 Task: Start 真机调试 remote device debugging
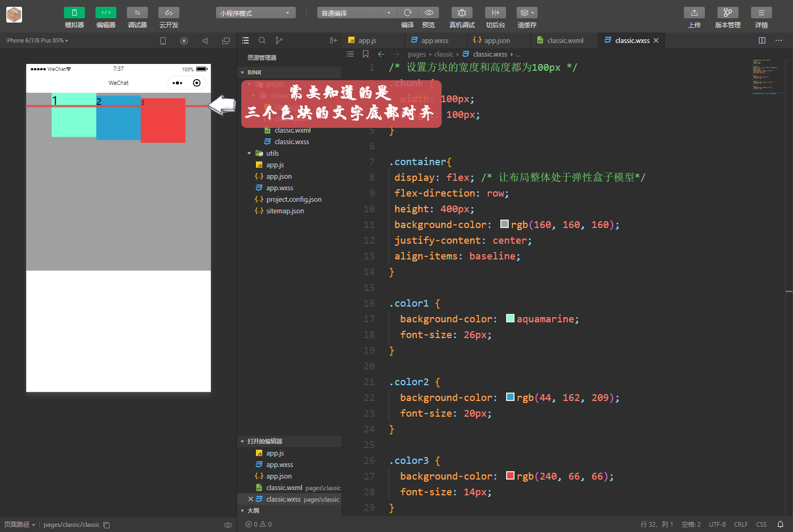point(462,13)
